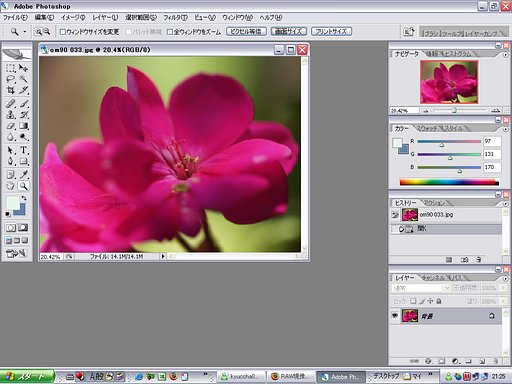The width and height of the screenshot is (512, 384).
Task: Select the Magic Wand tool
Action: [23, 79]
